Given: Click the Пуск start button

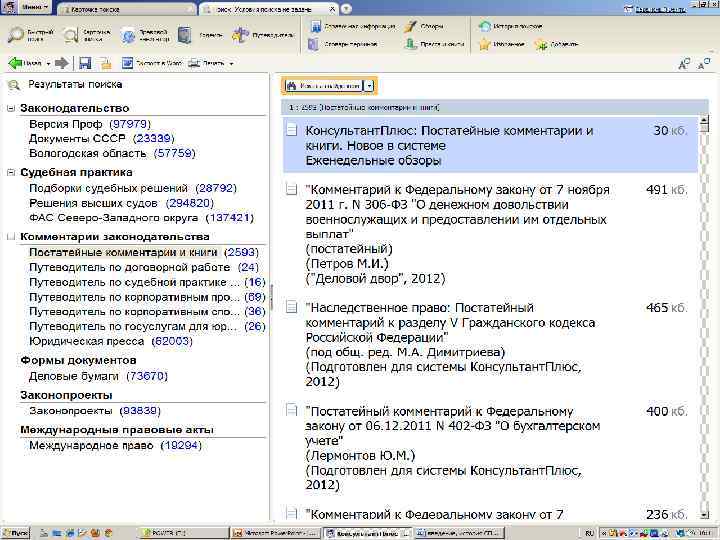Looking at the screenshot, I should click(x=15, y=533).
